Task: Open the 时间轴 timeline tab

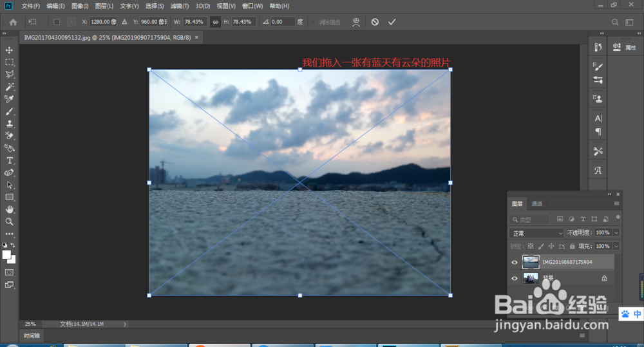Action: [32, 335]
